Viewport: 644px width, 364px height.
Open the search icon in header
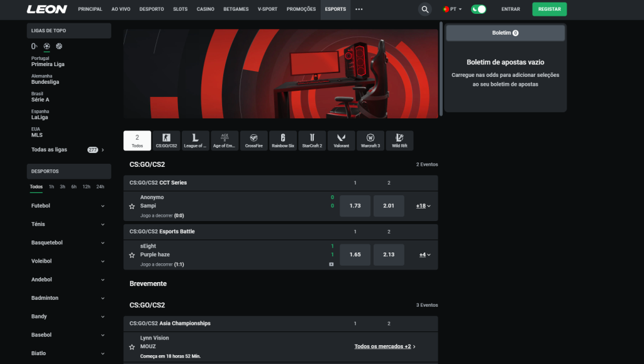click(x=425, y=9)
